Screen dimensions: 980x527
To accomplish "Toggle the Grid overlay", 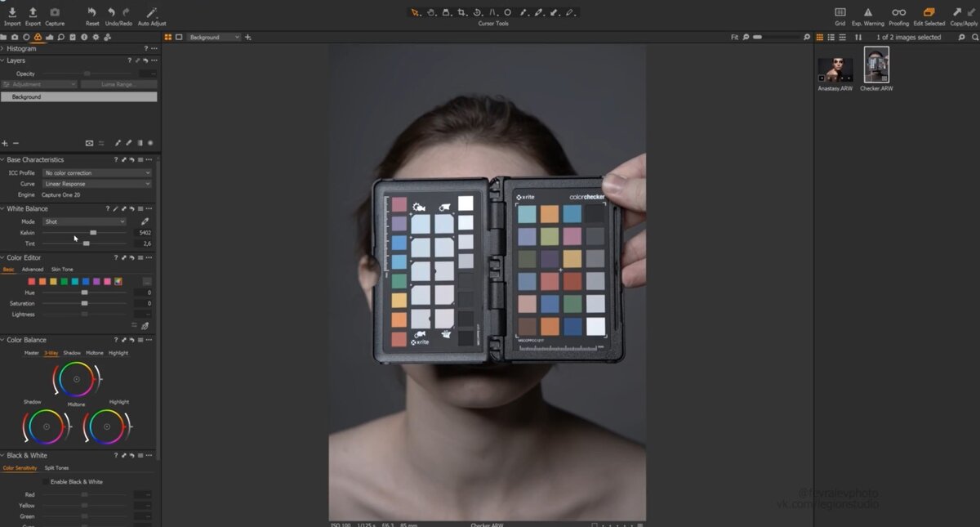I will pyautogui.click(x=840, y=12).
